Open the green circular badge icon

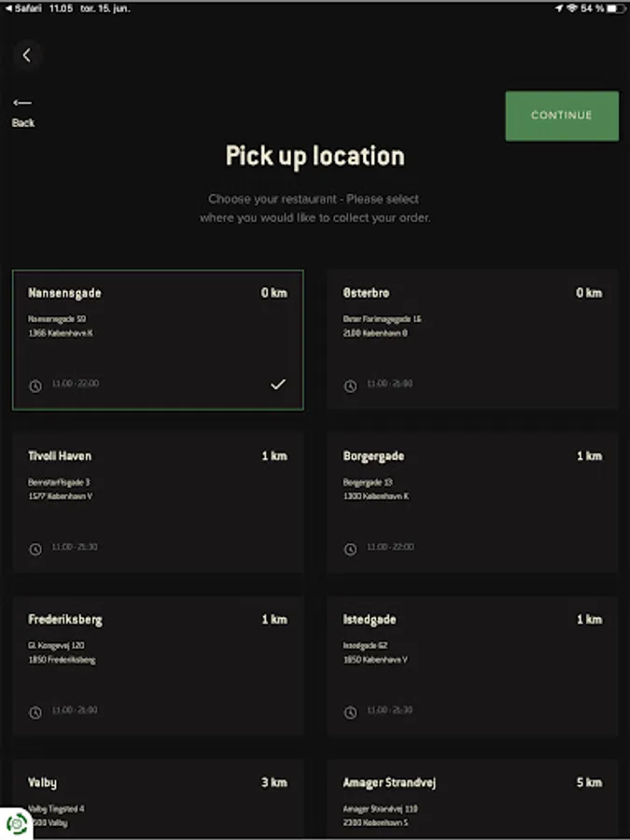[16, 823]
